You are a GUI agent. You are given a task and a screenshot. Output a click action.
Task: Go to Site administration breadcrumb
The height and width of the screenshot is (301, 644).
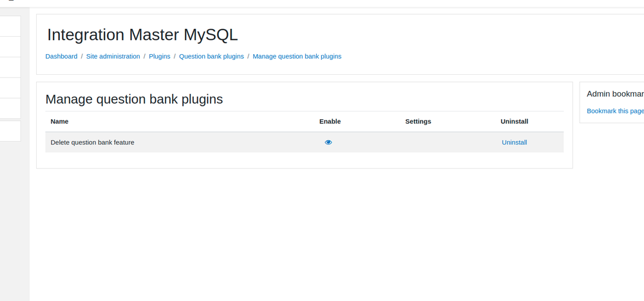(113, 56)
